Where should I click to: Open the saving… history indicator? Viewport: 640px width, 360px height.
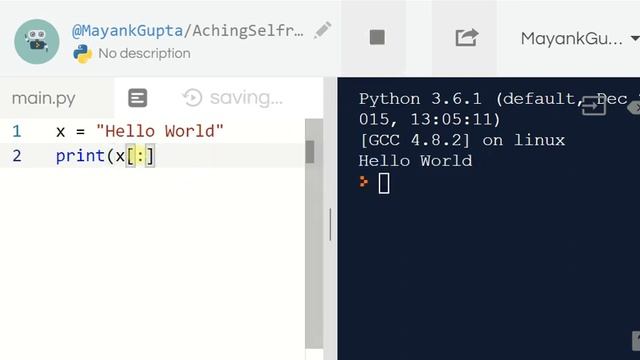pyautogui.click(x=233, y=98)
